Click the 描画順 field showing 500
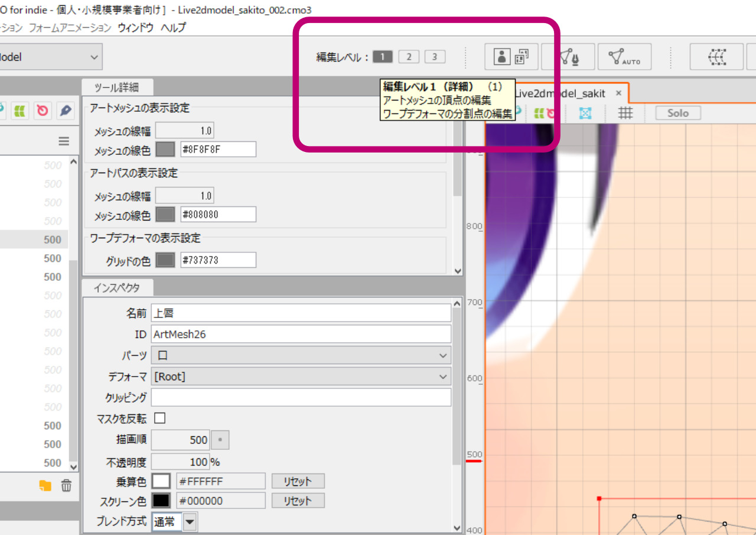The height and width of the screenshot is (535, 756). [x=180, y=440]
